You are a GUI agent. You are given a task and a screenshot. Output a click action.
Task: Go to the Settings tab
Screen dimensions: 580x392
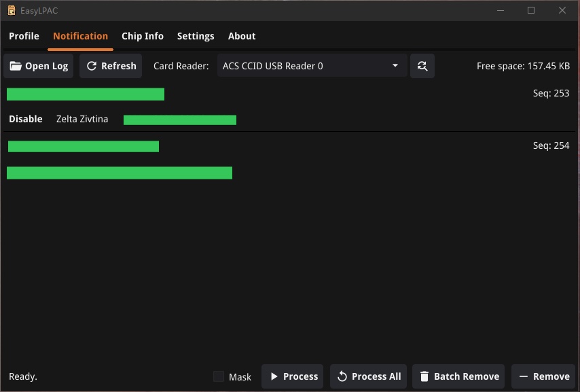click(x=196, y=36)
